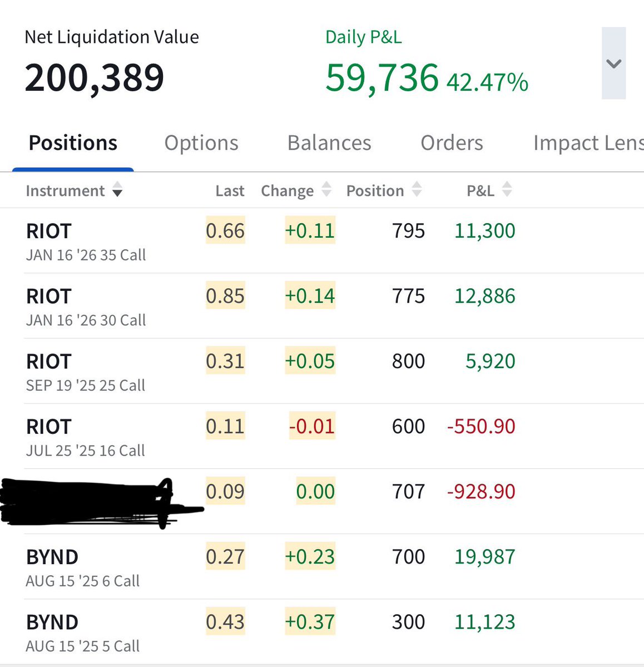Open the Impact Lens tab
This screenshot has width=644, height=667.
(x=589, y=144)
